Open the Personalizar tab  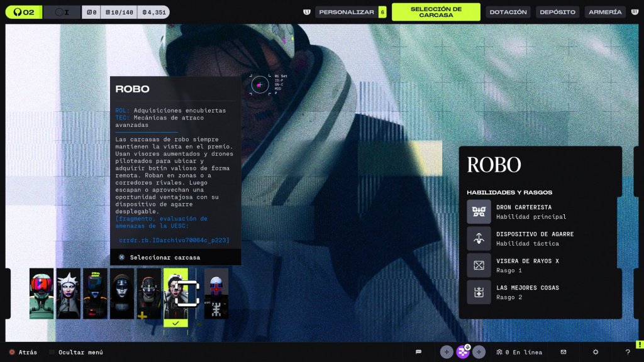pos(345,12)
